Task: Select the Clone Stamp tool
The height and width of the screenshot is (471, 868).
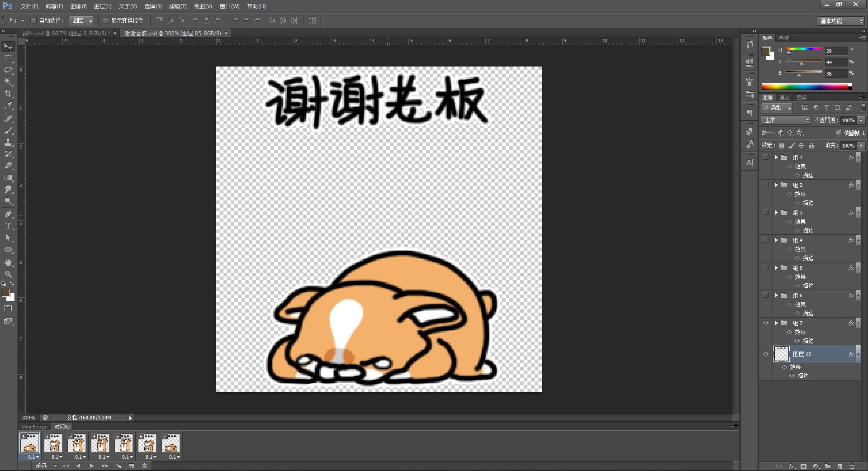Action: [8, 142]
